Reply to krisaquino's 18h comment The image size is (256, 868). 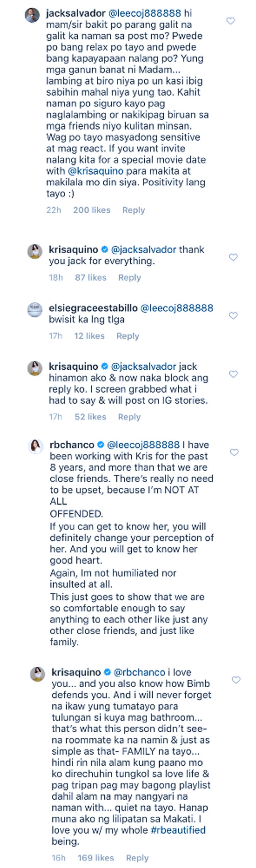130,277
